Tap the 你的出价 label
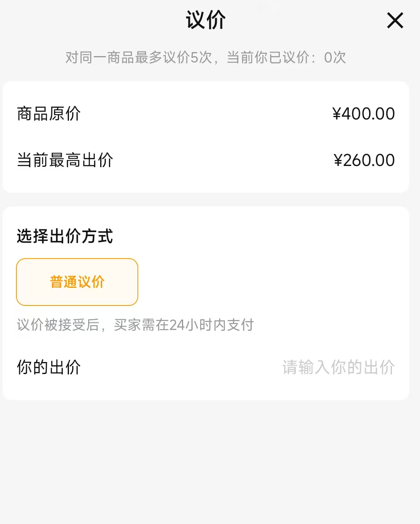 49,367
